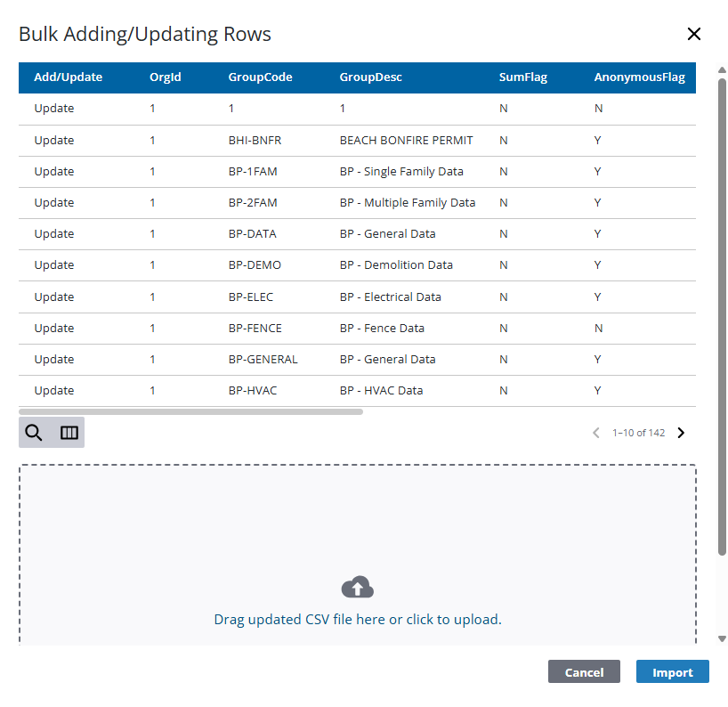Click the previous page arrow
Screen dimensions: 728x707
[x=596, y=433]
